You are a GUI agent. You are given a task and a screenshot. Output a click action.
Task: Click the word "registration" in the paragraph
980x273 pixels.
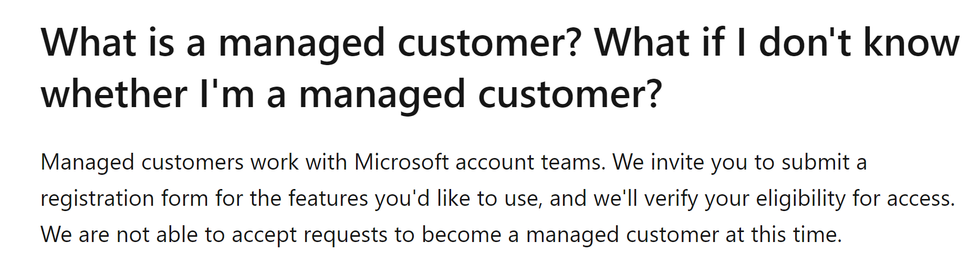click(x=97, y=198)
